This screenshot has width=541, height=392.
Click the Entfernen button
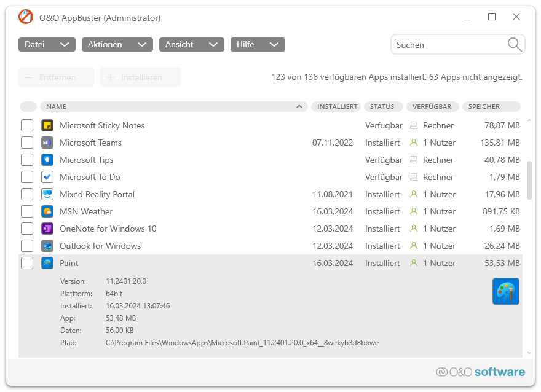(56, 77)
